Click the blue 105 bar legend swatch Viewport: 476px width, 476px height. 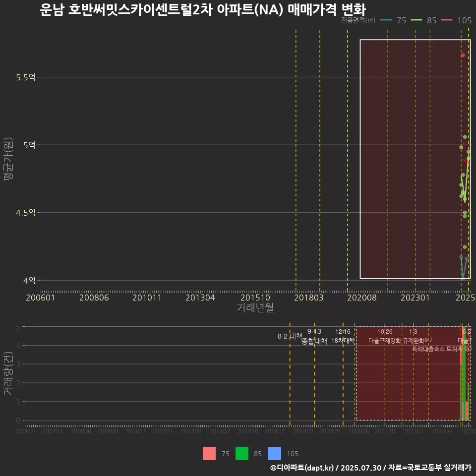tap(274, 454)
